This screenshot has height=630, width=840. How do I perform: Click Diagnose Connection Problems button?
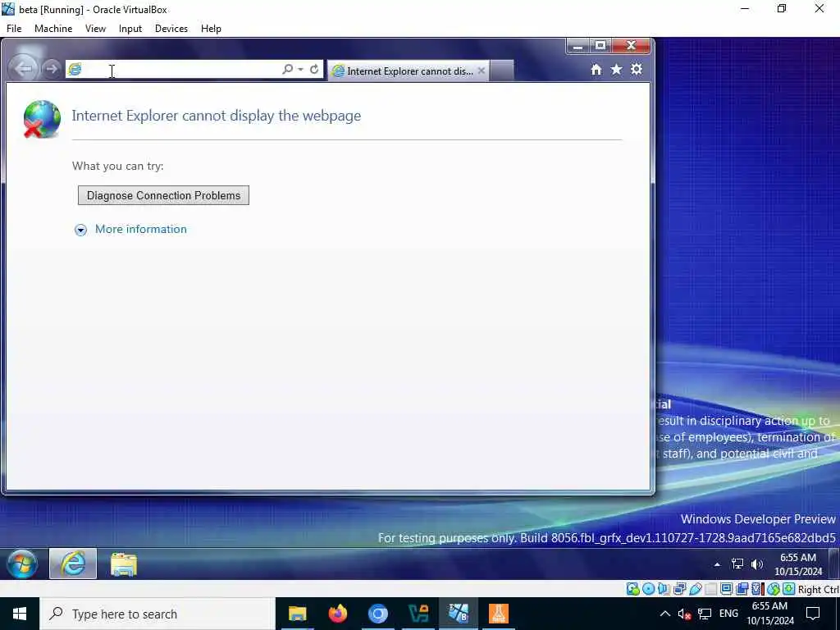pyautogui.click(x=163, y=195)
